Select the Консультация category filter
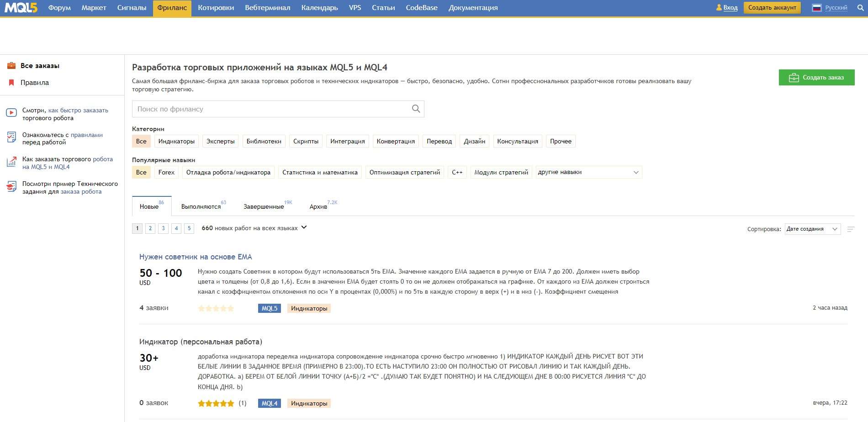The height and width of the screenshot is (422, 868). [x=518, y=141]
